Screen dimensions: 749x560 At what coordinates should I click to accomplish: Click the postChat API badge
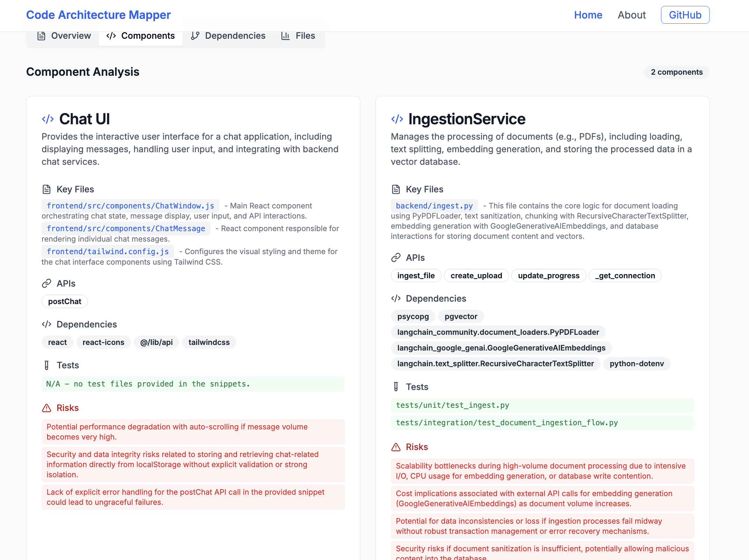click(x=65, y=301)
